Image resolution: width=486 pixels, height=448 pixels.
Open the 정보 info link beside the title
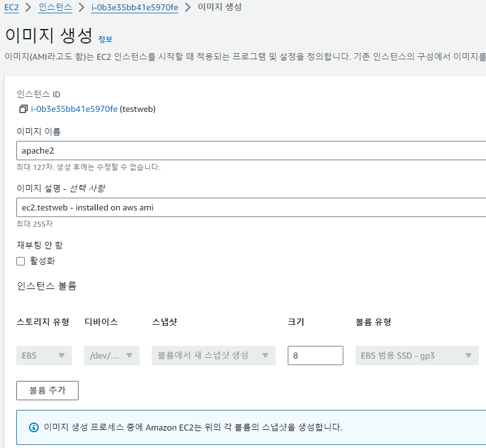[105, 39]
